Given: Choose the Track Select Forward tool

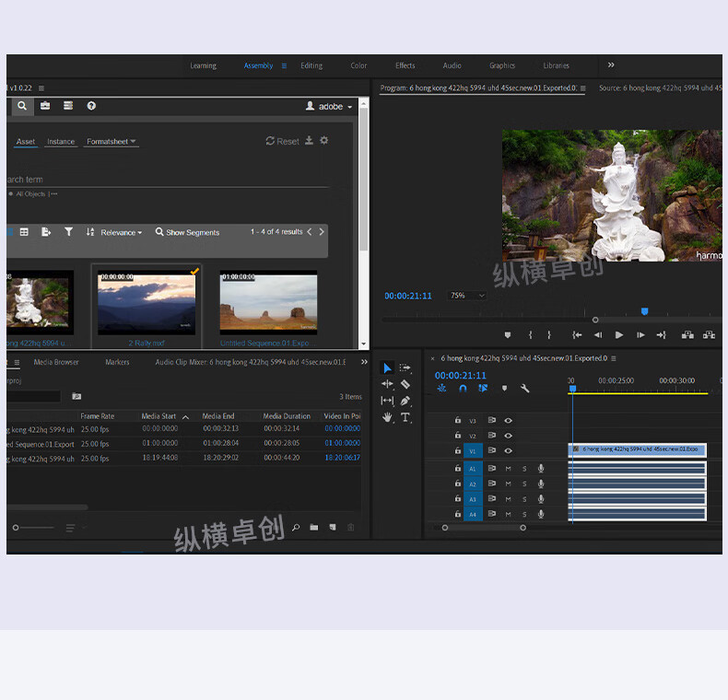Looking at the screenshot, I should [x=405, y=367].
